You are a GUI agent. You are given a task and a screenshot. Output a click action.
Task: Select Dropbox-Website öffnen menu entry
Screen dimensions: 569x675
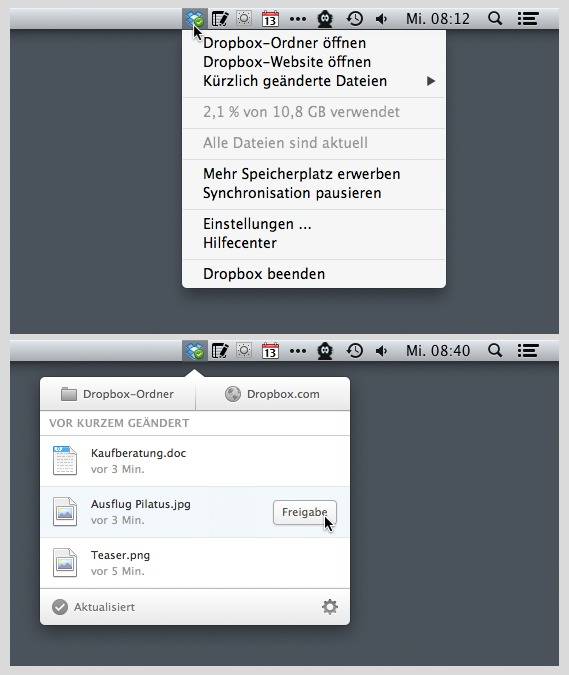click(x=314, y=62)
